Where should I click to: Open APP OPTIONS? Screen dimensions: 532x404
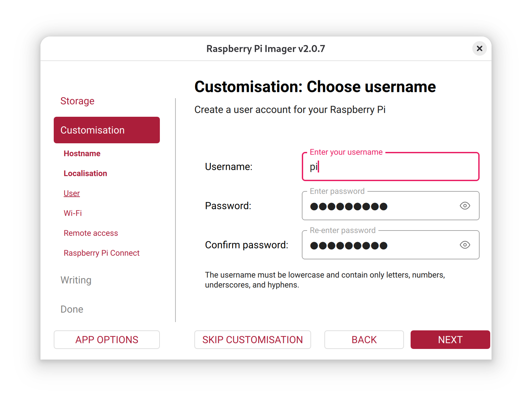tap(106, 340)
